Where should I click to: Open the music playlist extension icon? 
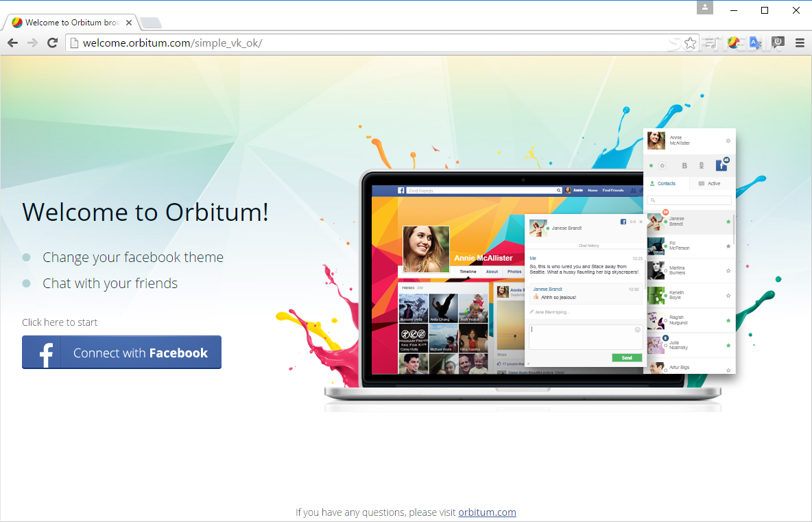712,43
